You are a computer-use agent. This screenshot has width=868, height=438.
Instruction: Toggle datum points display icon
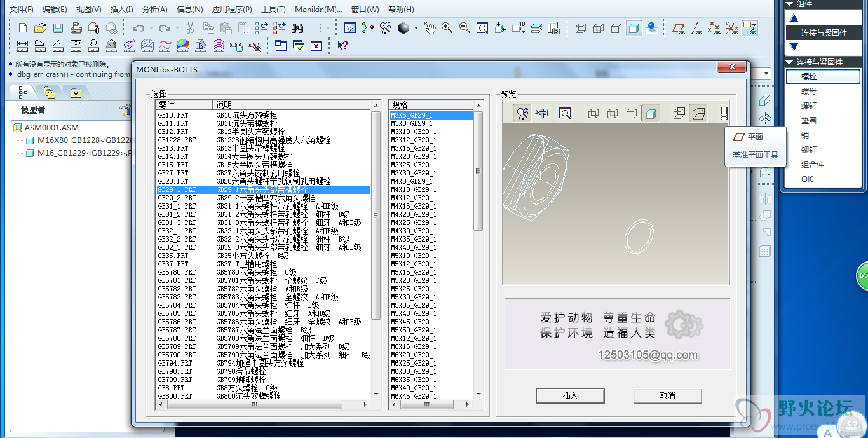pos(714,28)
